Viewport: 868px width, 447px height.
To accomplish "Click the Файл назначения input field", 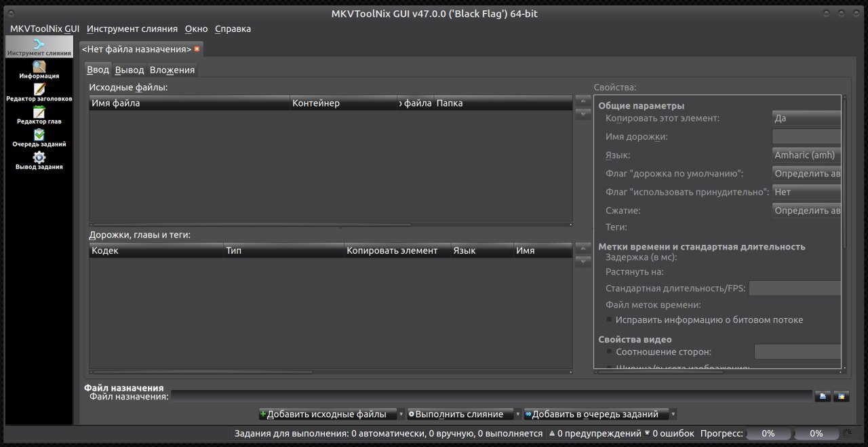I will 492,396.
